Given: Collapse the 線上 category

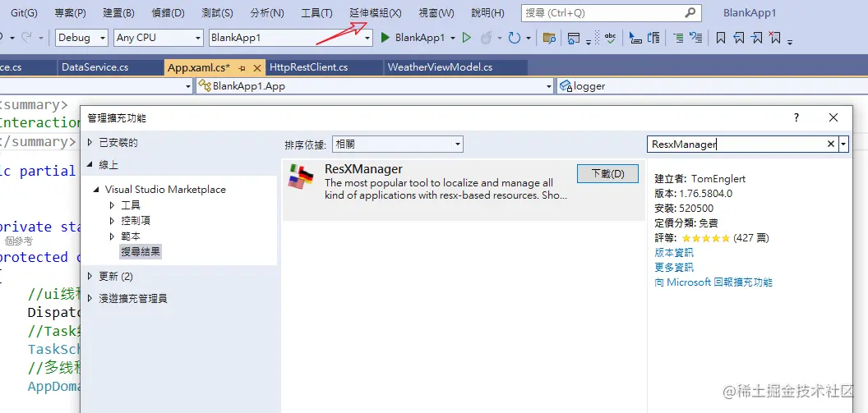Looking at the screenshot, I should (90, 165).
